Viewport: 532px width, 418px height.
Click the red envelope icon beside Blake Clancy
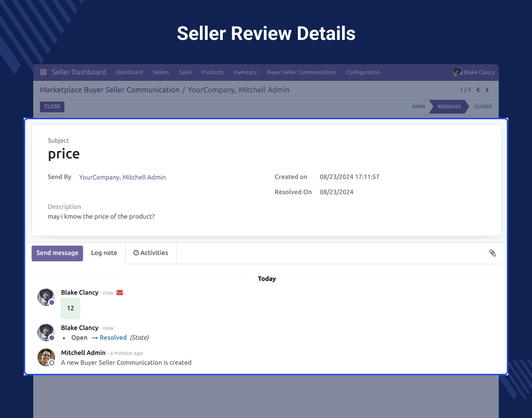tap(120, 293)
